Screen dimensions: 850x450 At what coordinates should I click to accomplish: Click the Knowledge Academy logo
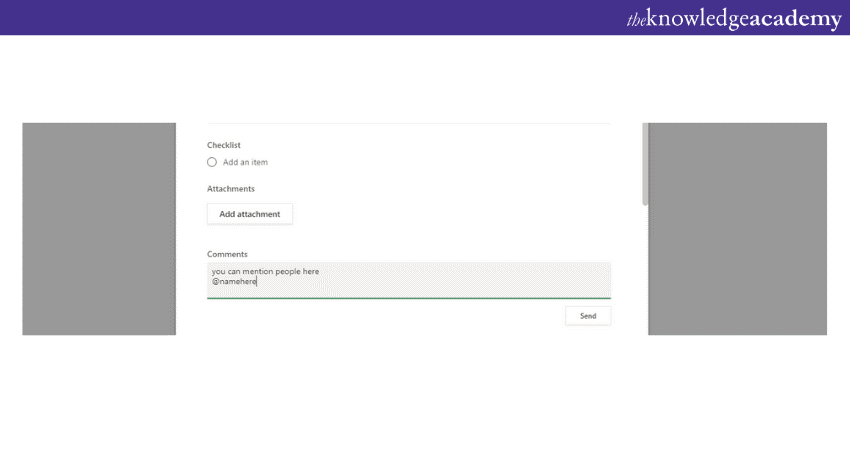coord(733,18)
